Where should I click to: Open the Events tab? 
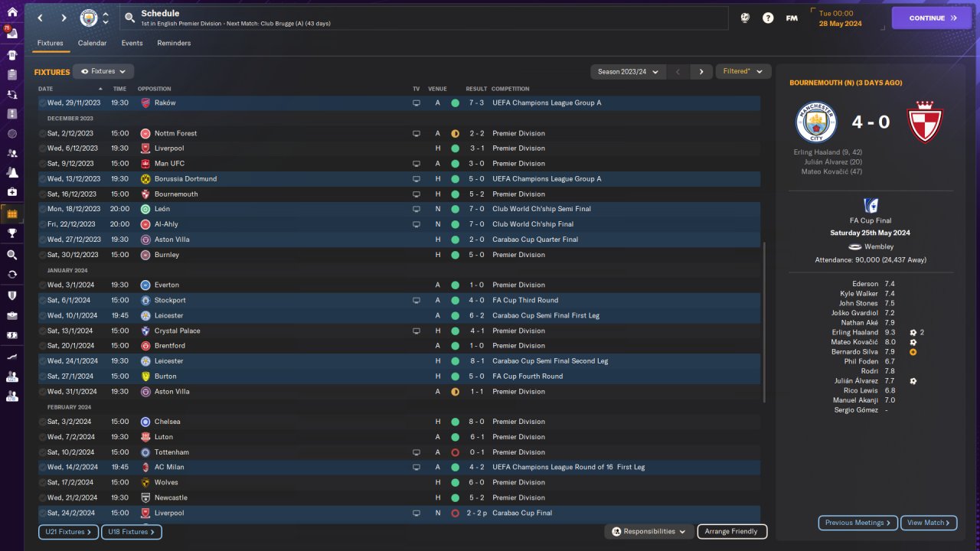[x=132, y=43]
